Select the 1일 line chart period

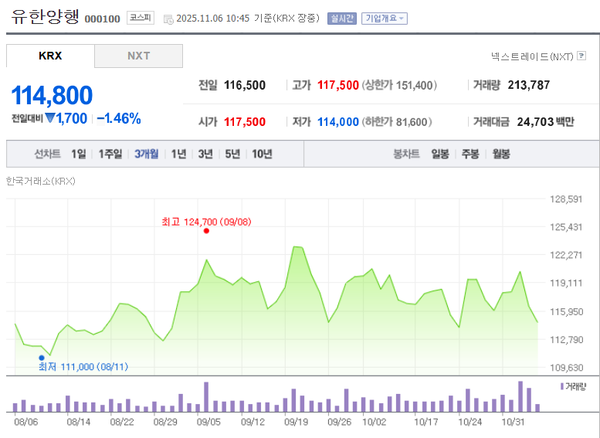coord(79,154)
